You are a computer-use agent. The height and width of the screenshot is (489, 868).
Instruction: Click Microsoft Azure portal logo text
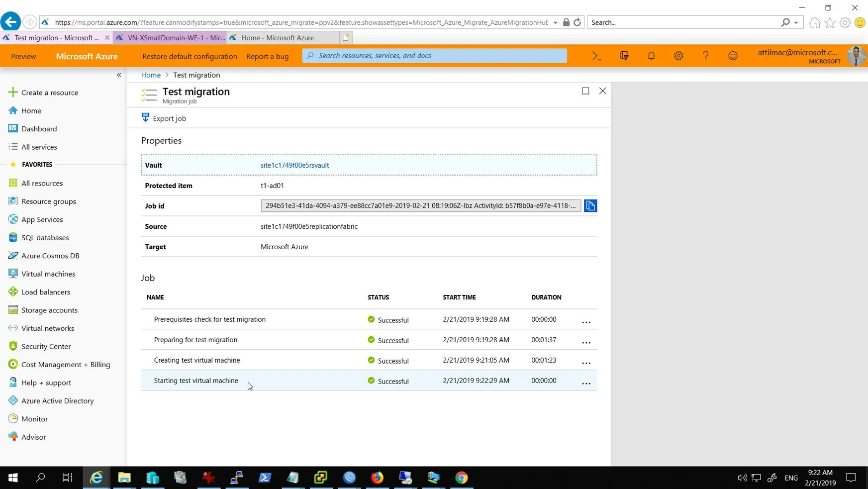(87, 56)
